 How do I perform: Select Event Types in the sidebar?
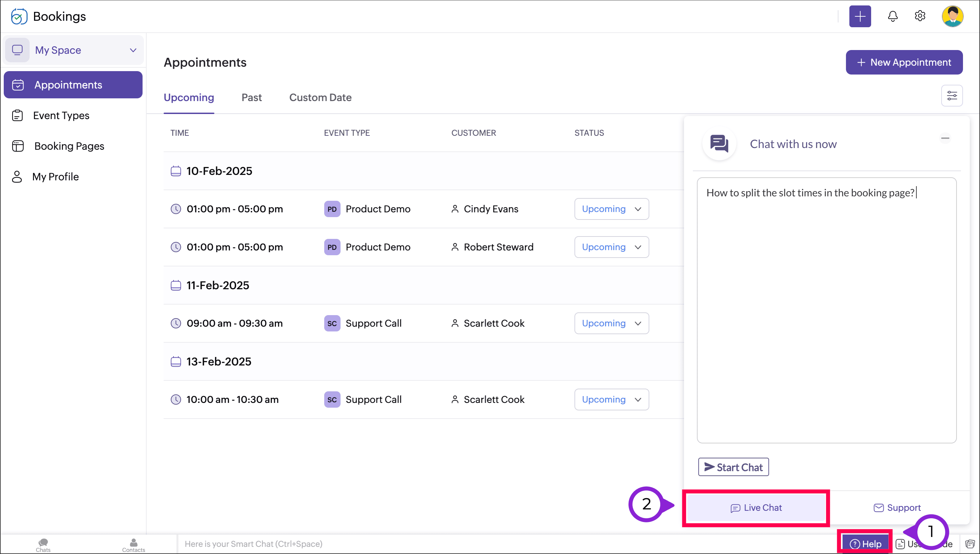61,115
